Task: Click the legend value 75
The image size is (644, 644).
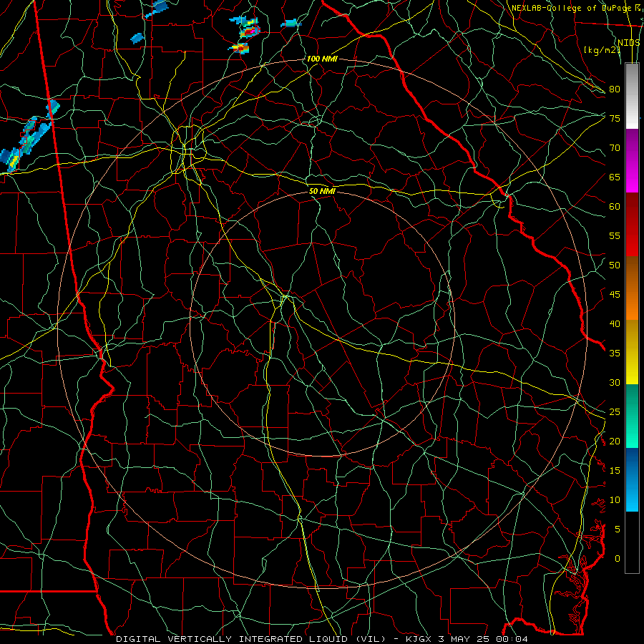Action: point(615,118)
